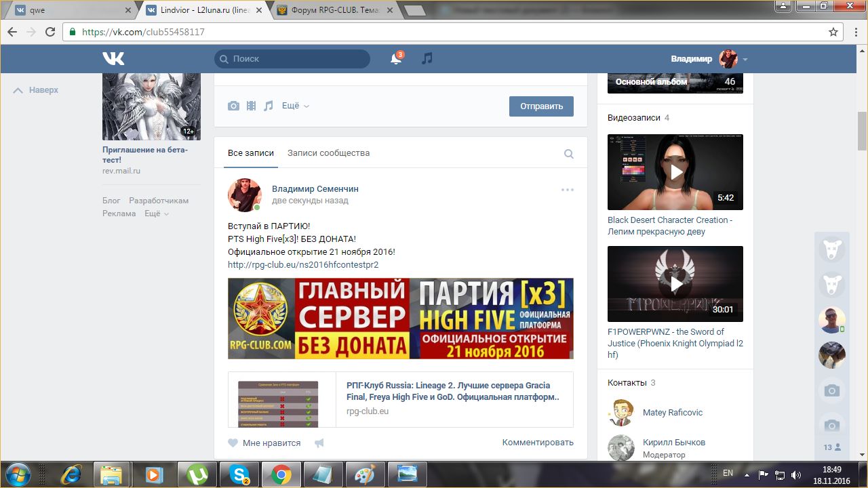868x488 pixels.
Task: Open the Chrome icon on taskbar
Action: [x=281, y=474]
